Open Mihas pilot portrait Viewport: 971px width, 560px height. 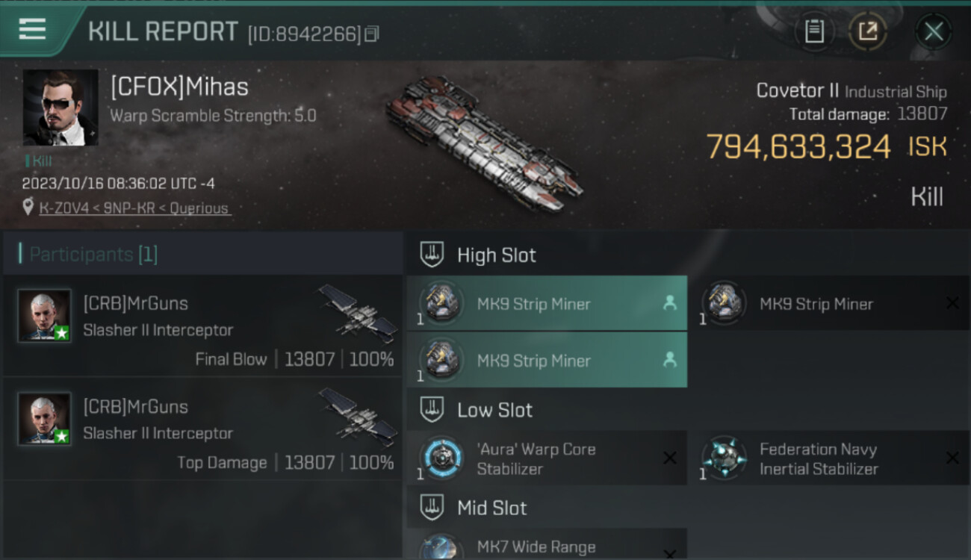click(61, 108)
